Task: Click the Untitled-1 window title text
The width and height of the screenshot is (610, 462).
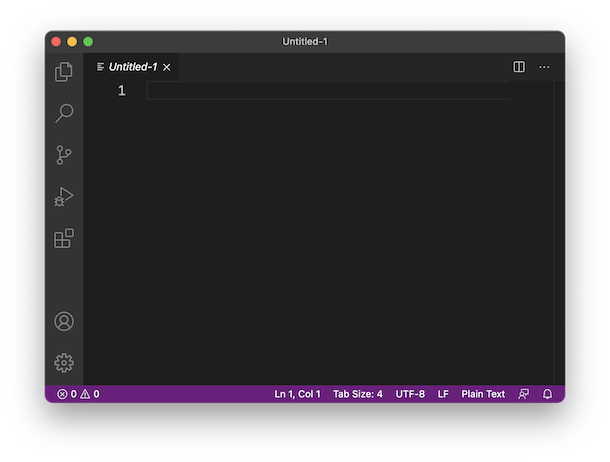Action: 305,42
